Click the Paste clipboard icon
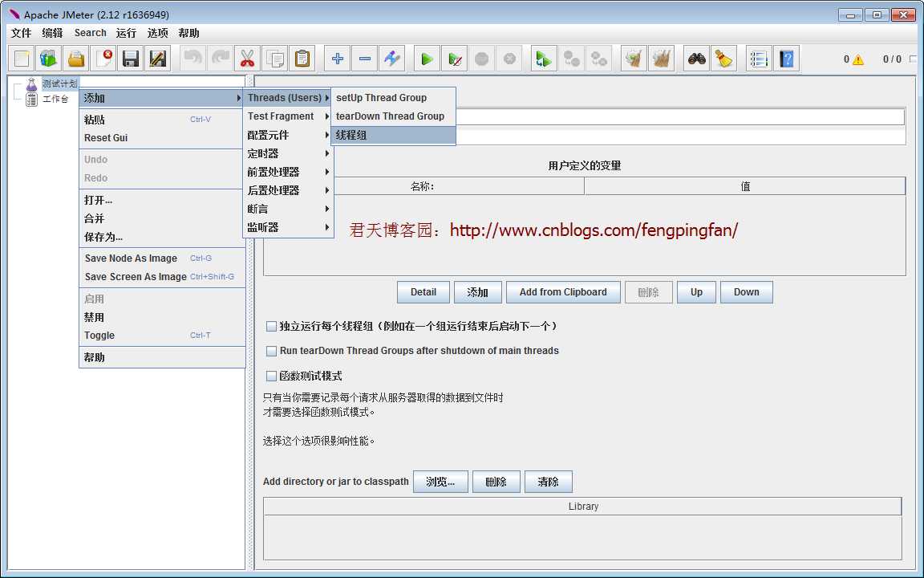The height and width of the screenshot is (578, 924). coord(302,59)
